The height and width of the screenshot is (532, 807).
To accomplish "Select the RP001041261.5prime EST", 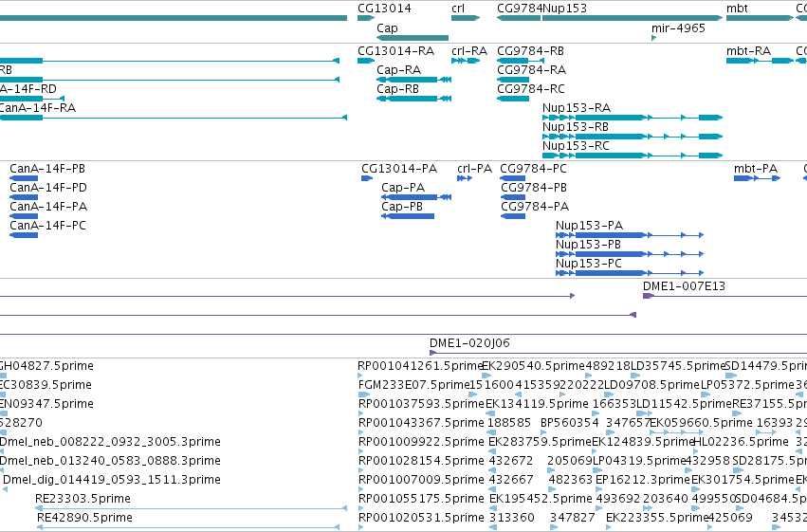I will pos(361,376).
